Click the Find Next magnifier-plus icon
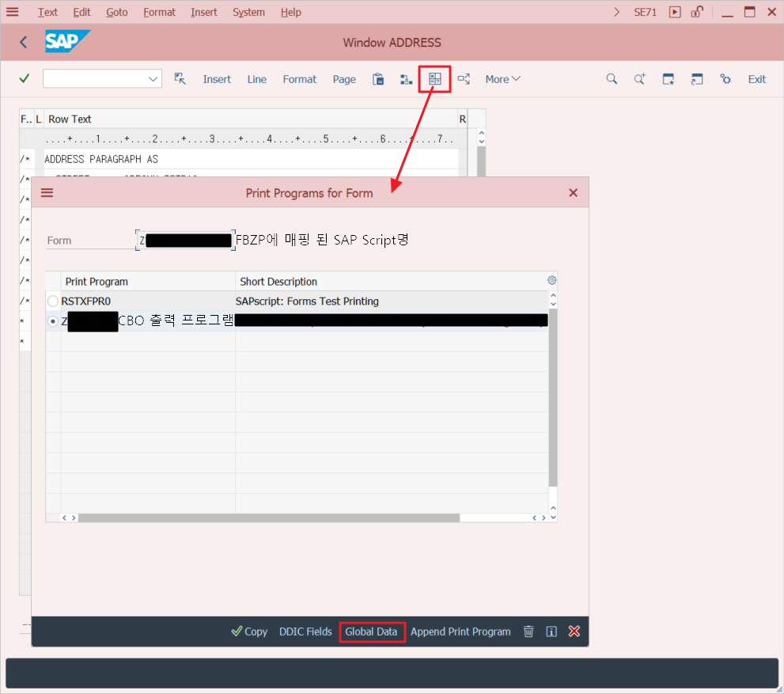The width and height of the screenshot is (784, 694). [639, 79]
